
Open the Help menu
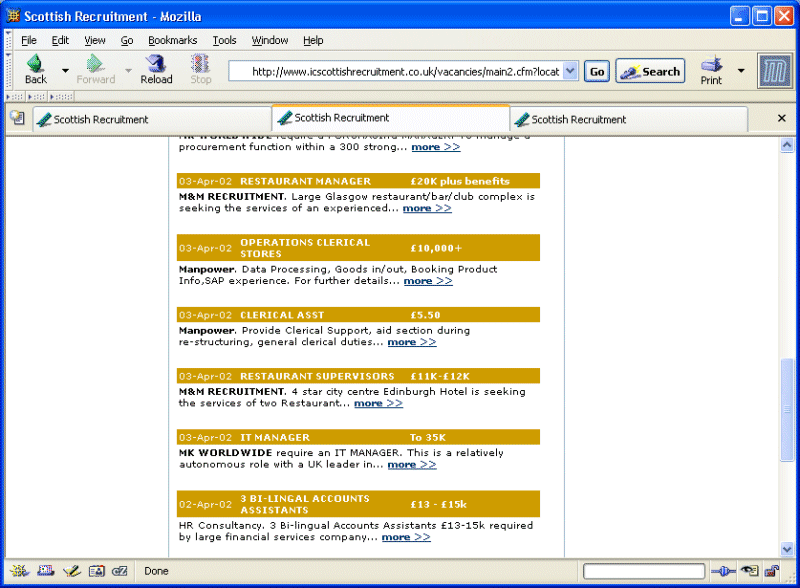click(313, 40)
